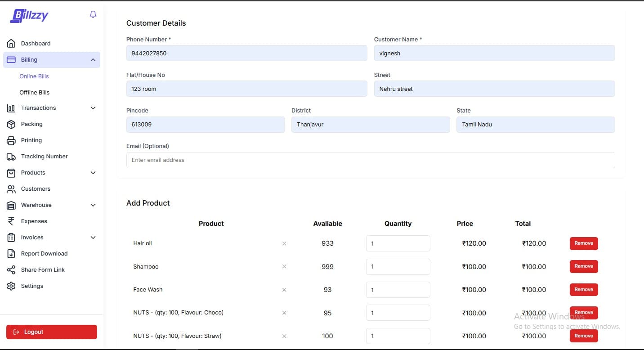Image resolution: width=644 pixels, height=350 pixels.
Task: Click the Packing box icon
Action: point(11,124)
